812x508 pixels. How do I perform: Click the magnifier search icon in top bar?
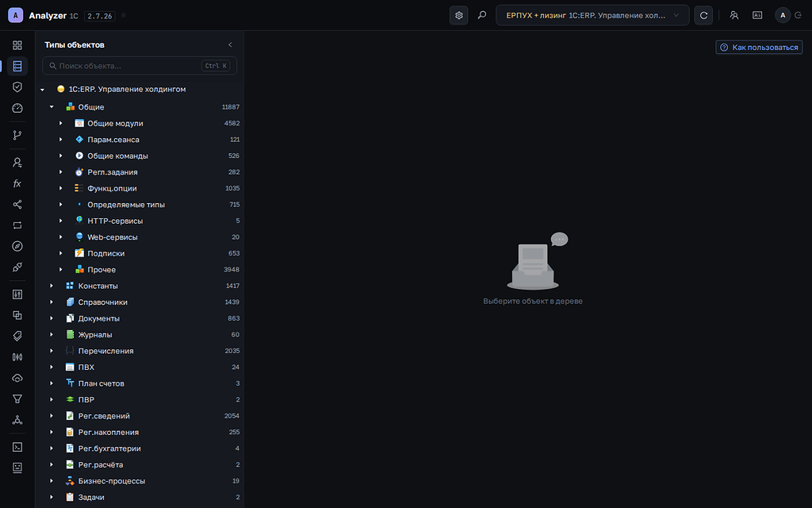pos(482,16)
